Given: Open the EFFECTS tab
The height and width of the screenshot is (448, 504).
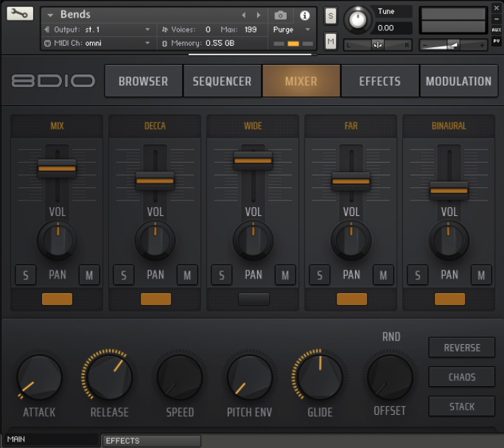Looking at the screenshot, I should [x=380, y=81].
